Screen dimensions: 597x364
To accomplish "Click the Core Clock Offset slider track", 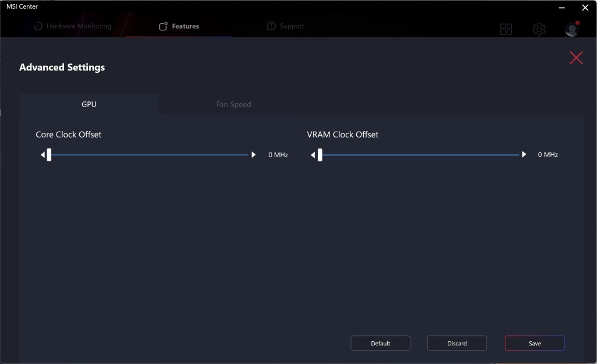I will coord(149,155).
